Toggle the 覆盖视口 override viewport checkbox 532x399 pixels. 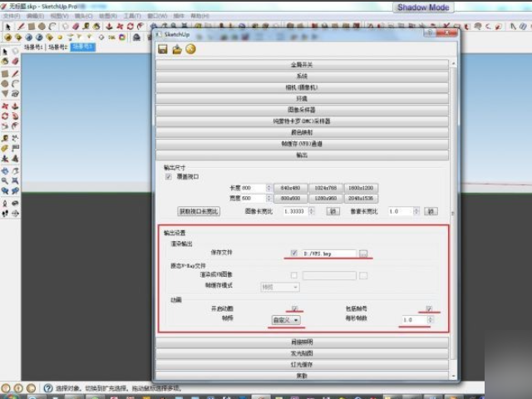tap(168, 177)
